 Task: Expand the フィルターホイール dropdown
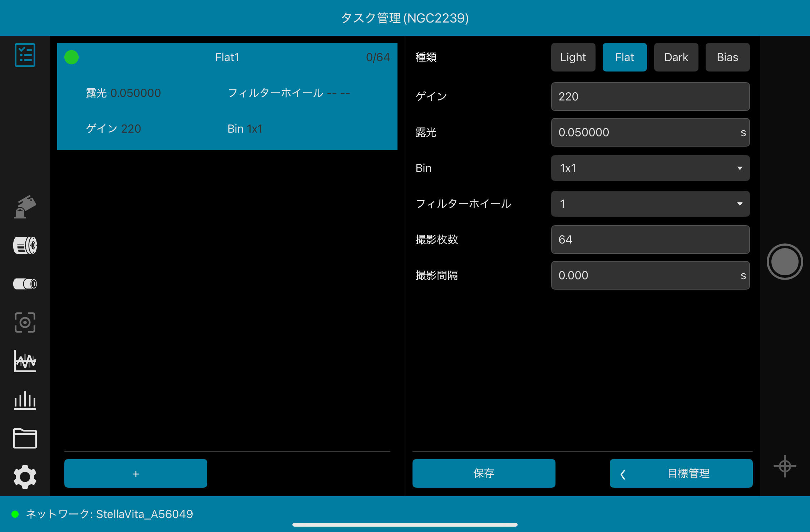click(x=650, y=204)
